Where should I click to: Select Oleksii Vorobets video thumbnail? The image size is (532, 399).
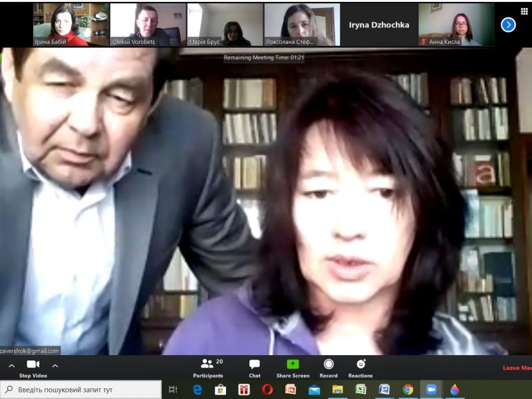147,25
